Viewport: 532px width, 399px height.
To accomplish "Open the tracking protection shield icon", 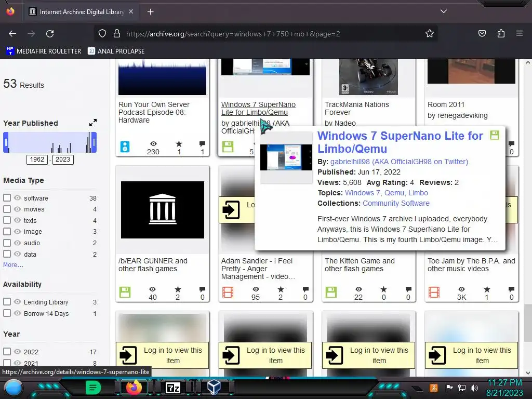I will [102, 34].
